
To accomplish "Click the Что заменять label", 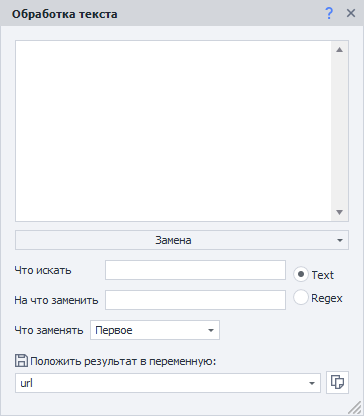I will tap(49, 330).
